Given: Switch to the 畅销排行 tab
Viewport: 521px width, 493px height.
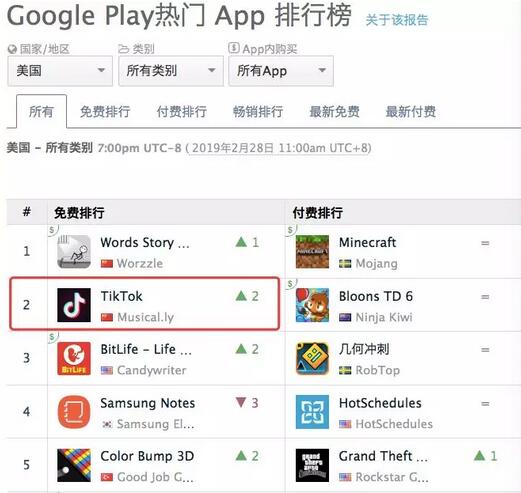Looking at the screenshot, I should pyautogui.click(x=258, y=111).
